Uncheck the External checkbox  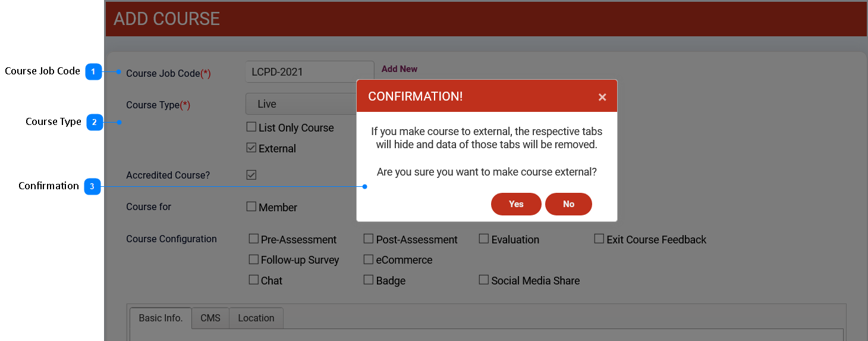pos(251,148)
